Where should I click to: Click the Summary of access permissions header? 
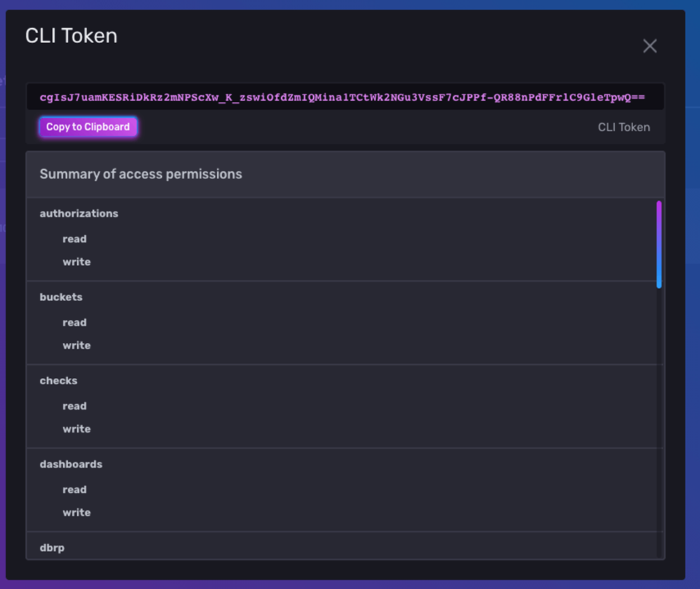(x=141, y=174)
